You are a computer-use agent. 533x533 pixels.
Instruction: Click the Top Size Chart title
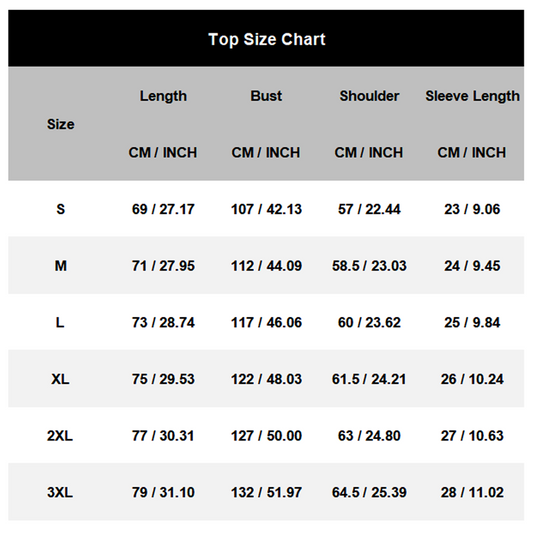point(267,39)
